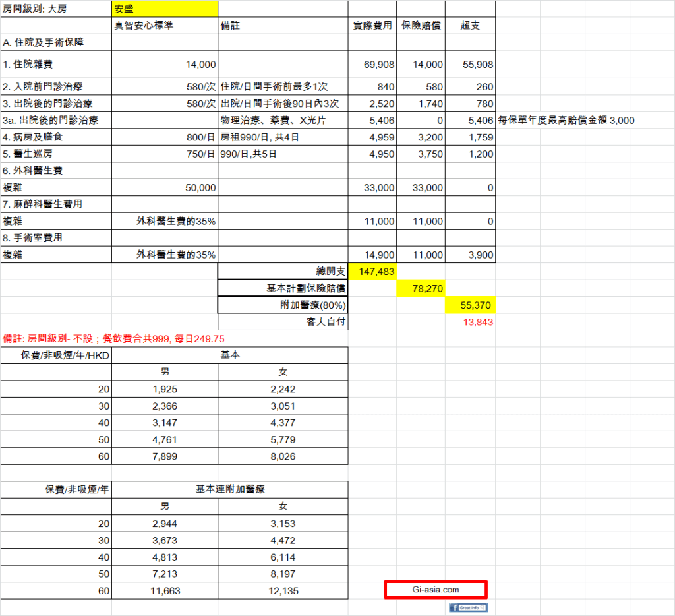Click the 2,944 premium cell
Screen dimensions: 675x616
coord(165,524)
